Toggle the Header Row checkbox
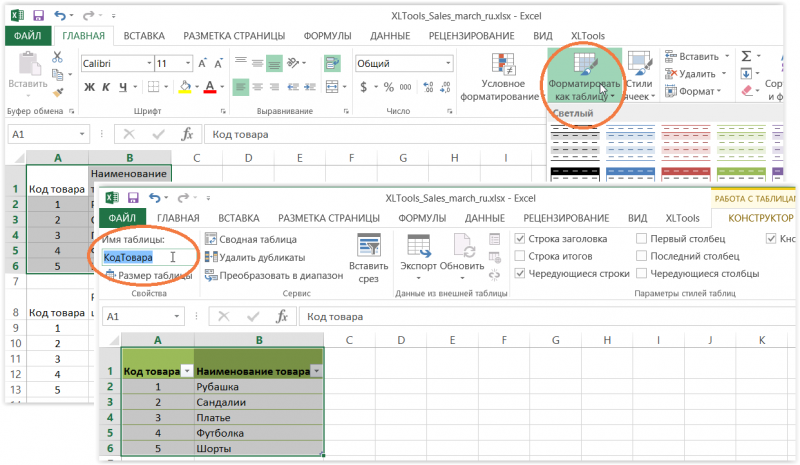The height and width of the screenshot is (465, 800). tap(520, 239)
